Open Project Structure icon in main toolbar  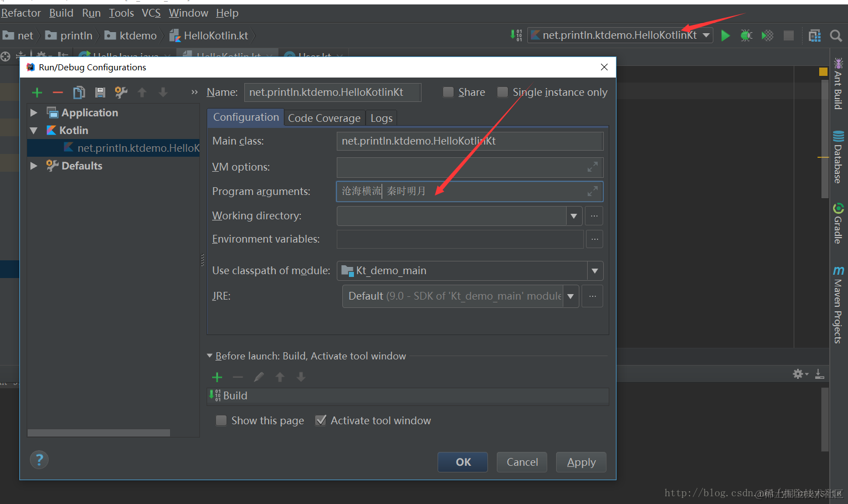coord(815,36)
